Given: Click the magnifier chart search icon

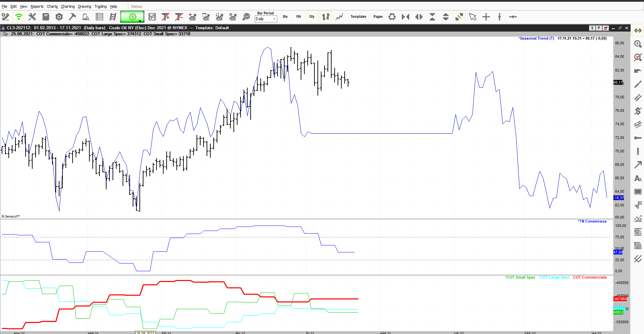Looking at the screenshot, I should point(246,17).
